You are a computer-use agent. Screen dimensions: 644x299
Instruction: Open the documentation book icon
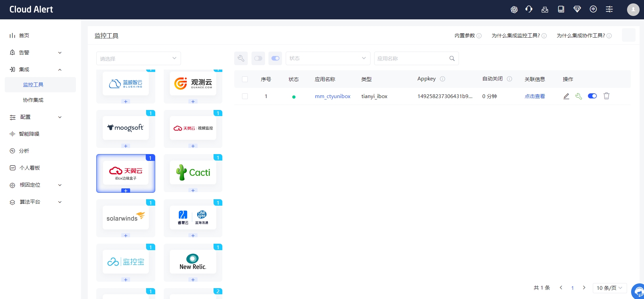coord(561,10)
